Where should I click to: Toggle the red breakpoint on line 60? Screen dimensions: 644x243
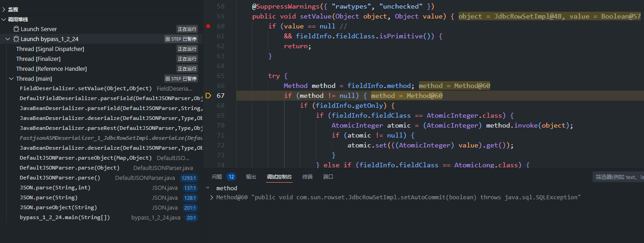[x=208, y=26]
